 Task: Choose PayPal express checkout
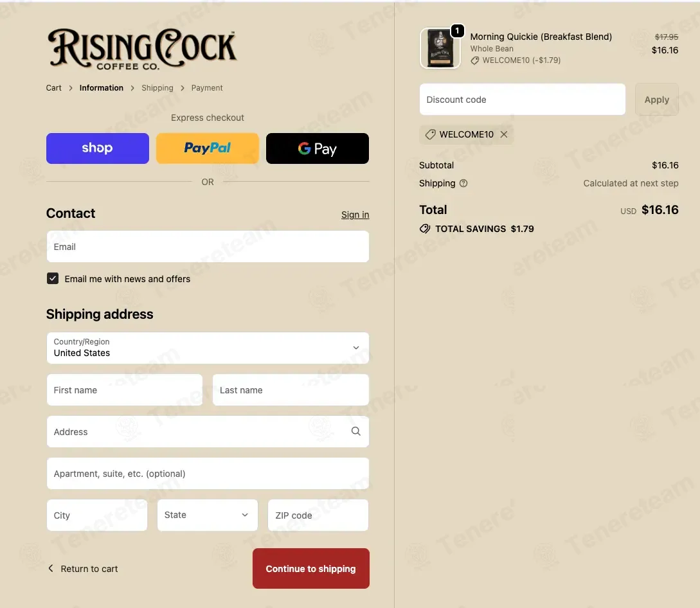point(207,148)
